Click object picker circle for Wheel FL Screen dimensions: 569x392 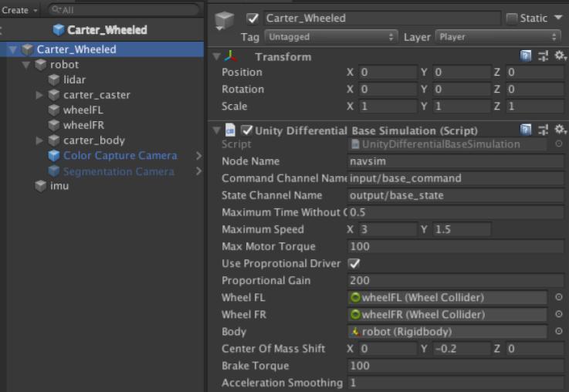click(558, 297)
